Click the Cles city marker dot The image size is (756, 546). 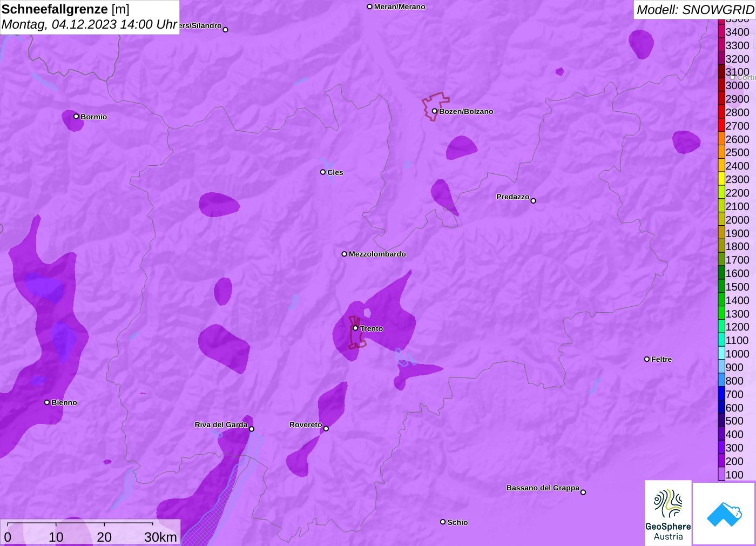click(323, 172)
